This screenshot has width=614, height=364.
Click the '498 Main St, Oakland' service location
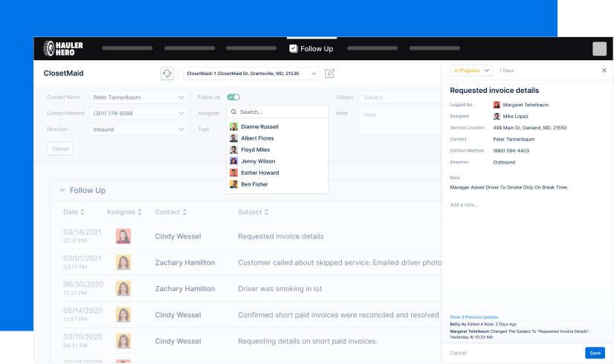(529, 128)
